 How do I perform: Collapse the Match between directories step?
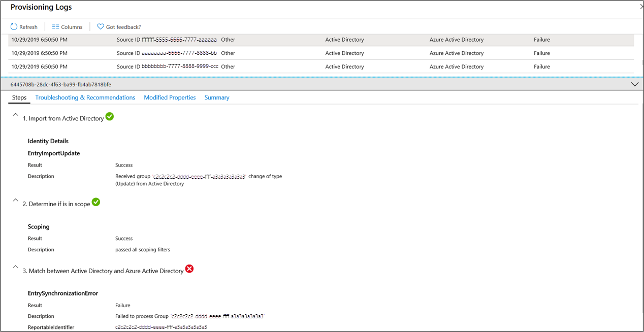point(15,268)
